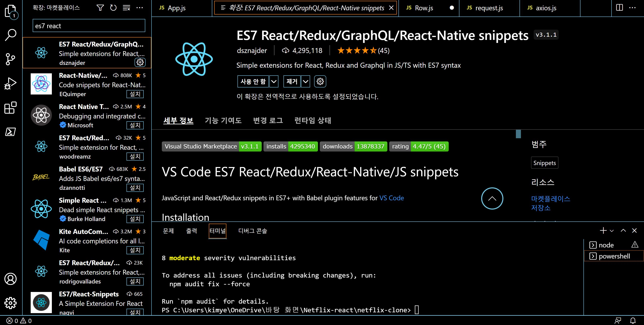Show errors and warnings in status bar

pos(19,321)
